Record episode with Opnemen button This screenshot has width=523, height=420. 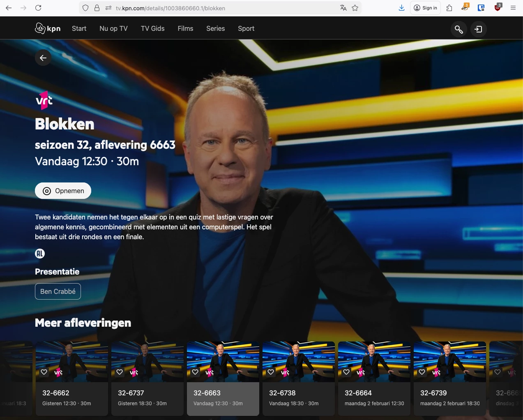click(63, 191)
